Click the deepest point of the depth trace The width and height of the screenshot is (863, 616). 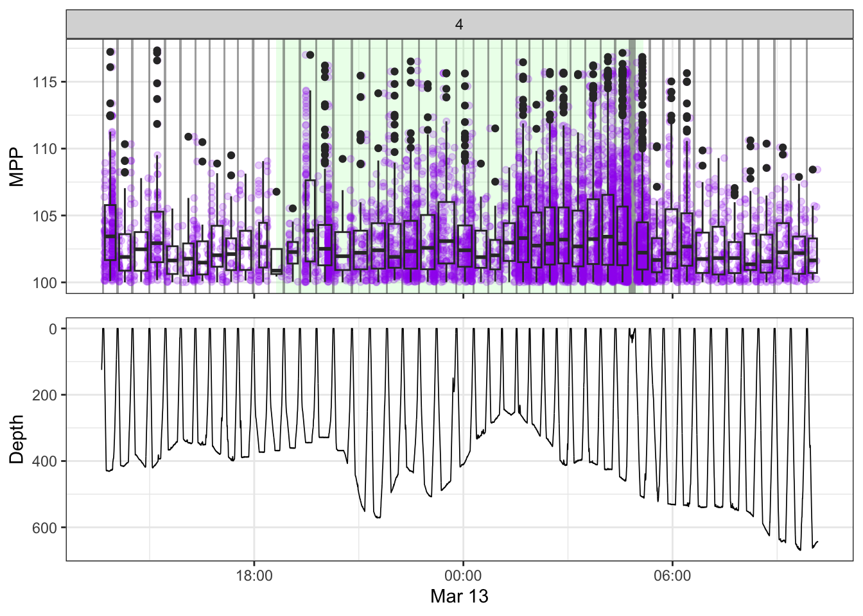[x=800, y=550]
